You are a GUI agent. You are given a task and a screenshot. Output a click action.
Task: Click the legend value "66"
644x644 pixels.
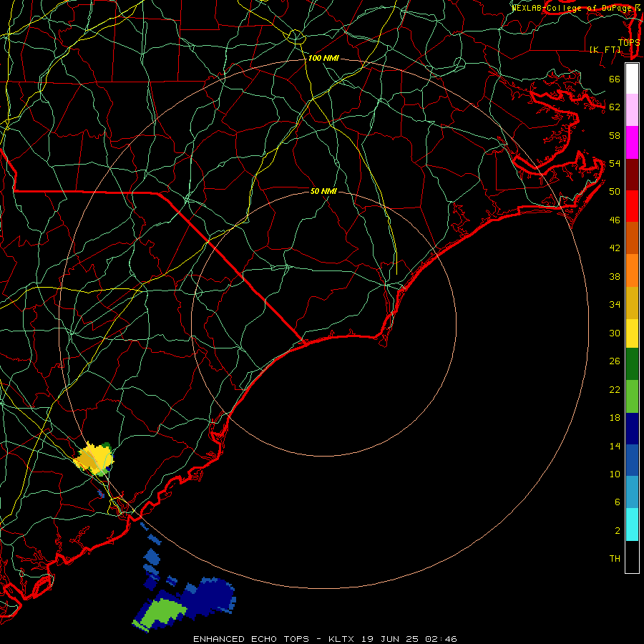[615, 79]
